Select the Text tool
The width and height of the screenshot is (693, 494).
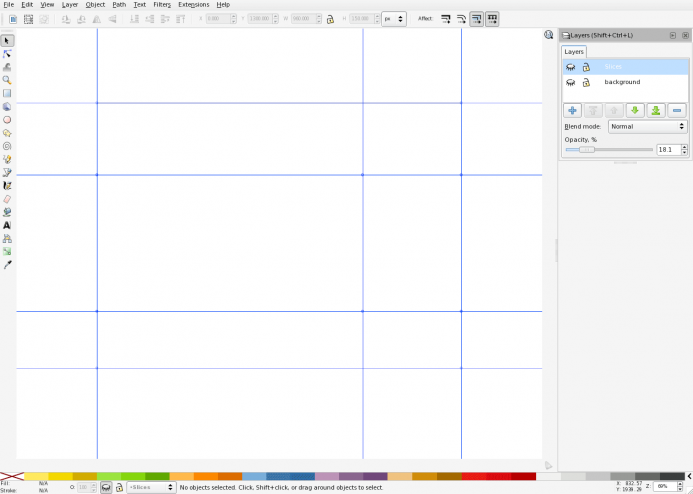point(7,225)
